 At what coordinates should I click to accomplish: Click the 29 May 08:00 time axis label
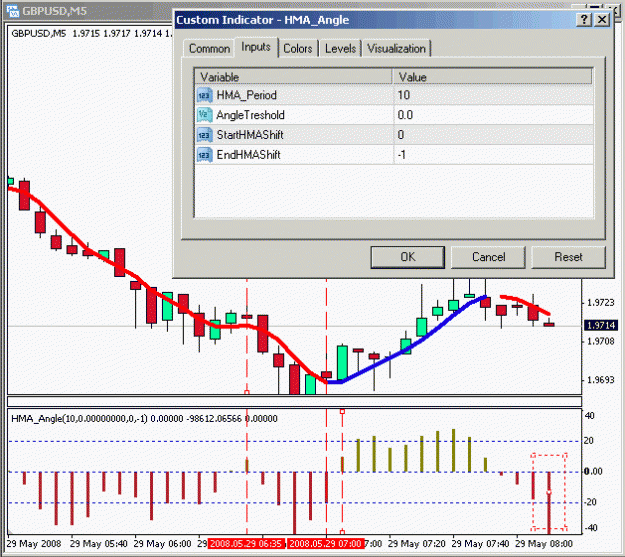point(544,544)
